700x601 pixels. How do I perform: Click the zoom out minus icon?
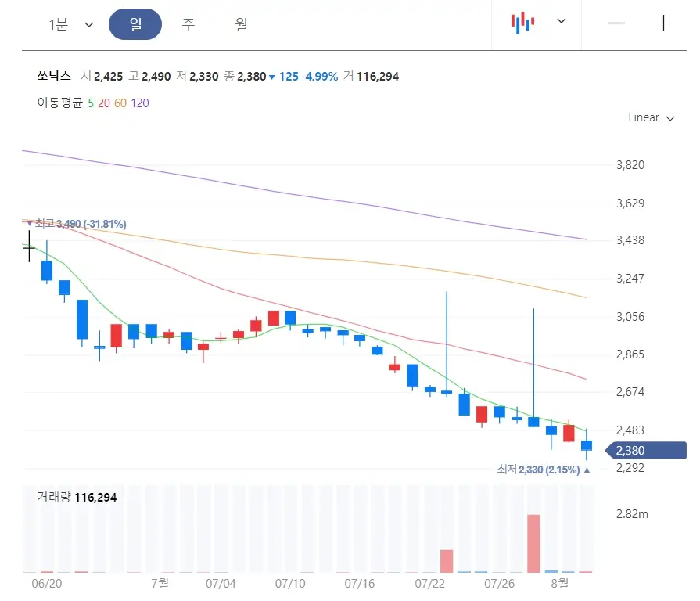pos(616,24)
